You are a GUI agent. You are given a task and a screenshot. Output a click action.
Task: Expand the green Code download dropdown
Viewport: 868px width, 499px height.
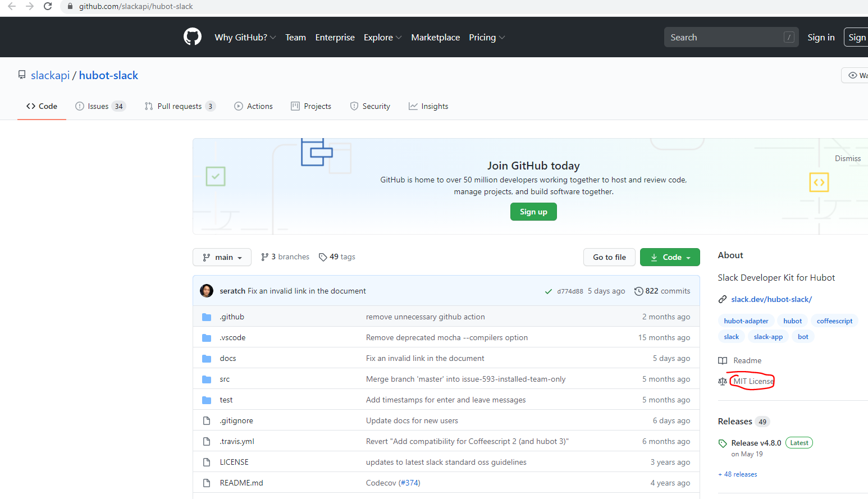670,257
